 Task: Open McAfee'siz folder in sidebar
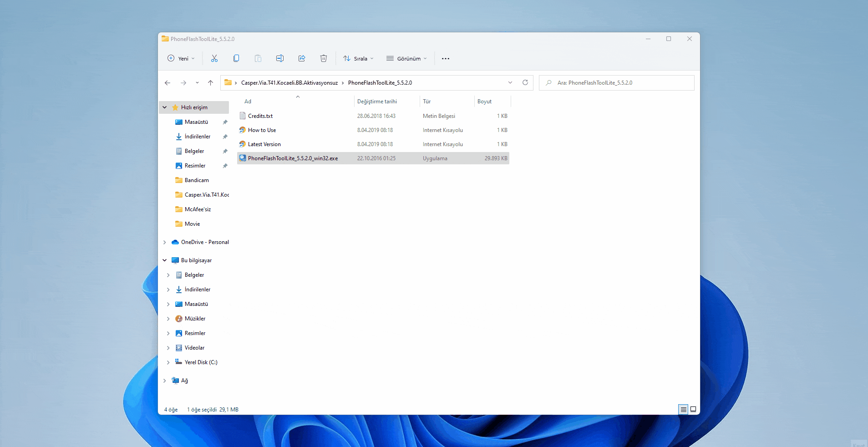(198, 209)
